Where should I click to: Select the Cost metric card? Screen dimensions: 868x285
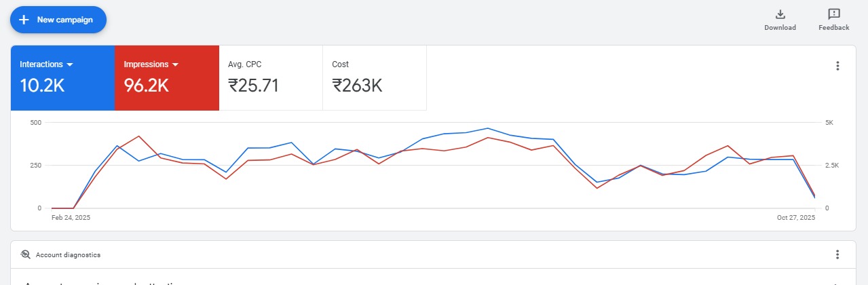pos(375,77)
